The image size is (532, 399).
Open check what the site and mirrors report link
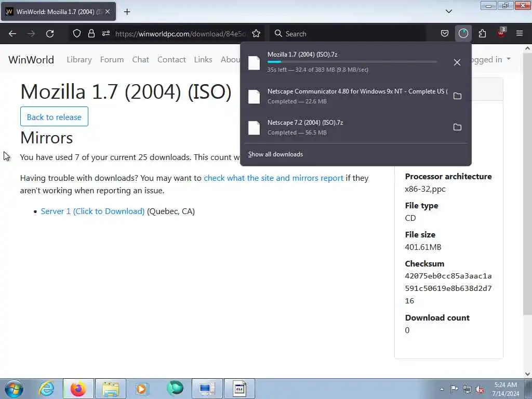[273, 178]
